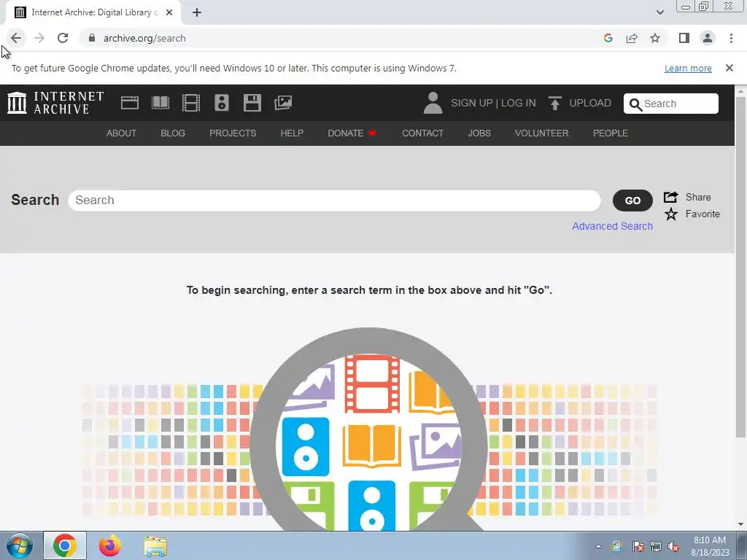
Task: Open the tab search dropdown arrow
Action: pyautogui.click(x=659, y=12)
